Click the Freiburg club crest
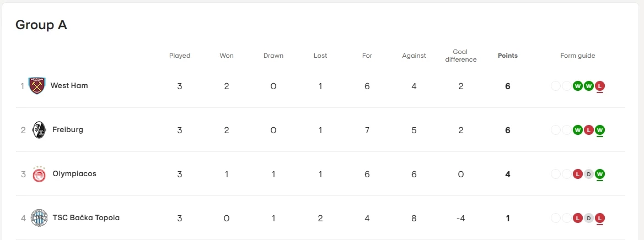This screenshot has height=240, width=644. (39, 130)
